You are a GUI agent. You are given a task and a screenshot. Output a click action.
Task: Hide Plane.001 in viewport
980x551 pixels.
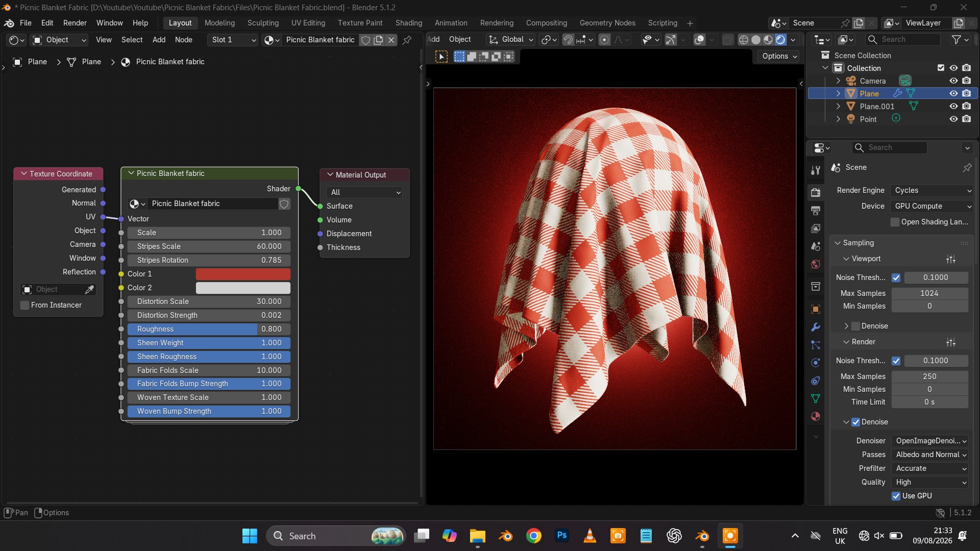tap(953, 106)
